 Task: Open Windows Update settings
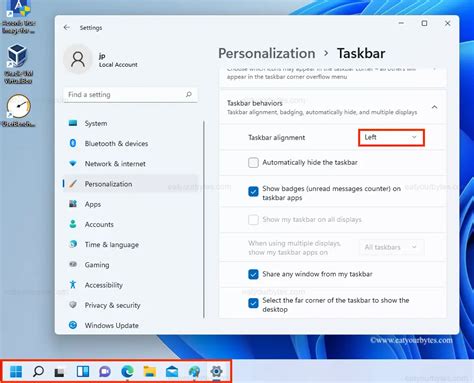click(x=131, y=325)
